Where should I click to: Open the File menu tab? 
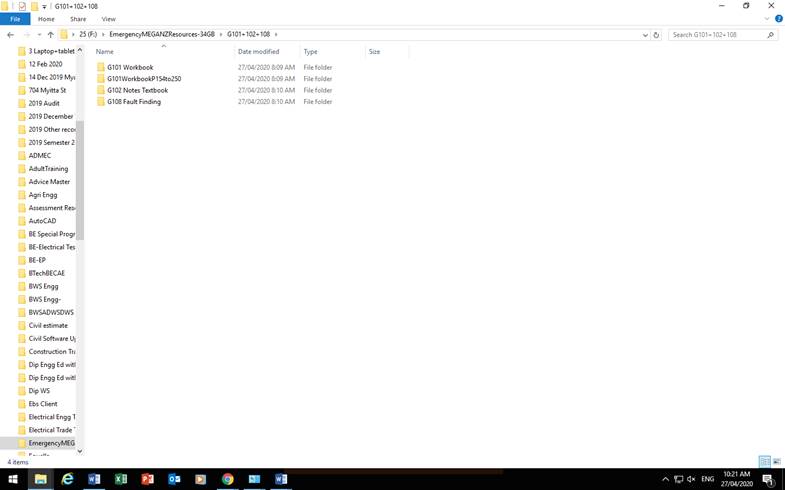coord(15,19)
